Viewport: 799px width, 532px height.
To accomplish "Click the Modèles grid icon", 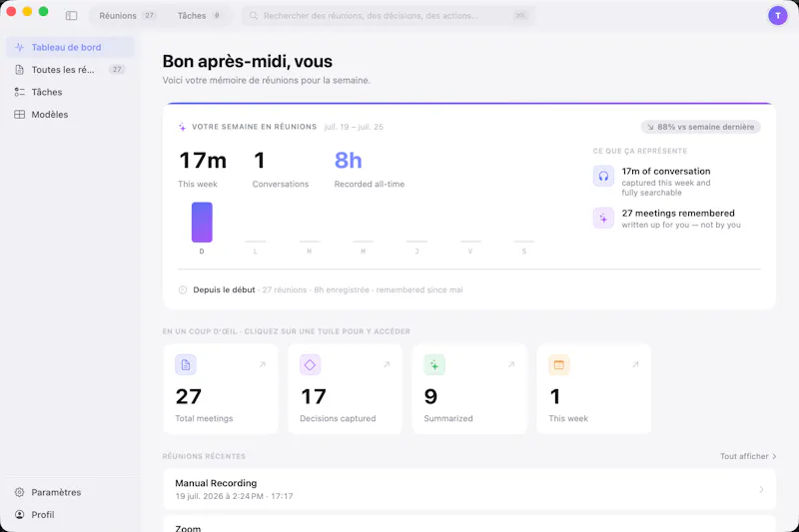I will [19, 115].
